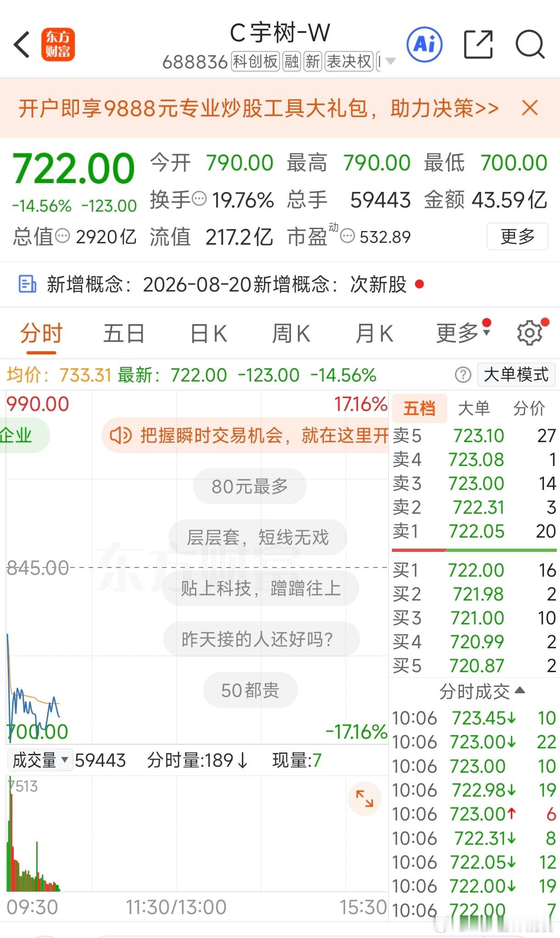Tap 总值 info bubble icon
This screenshot has width=560, height=938.
62,236
